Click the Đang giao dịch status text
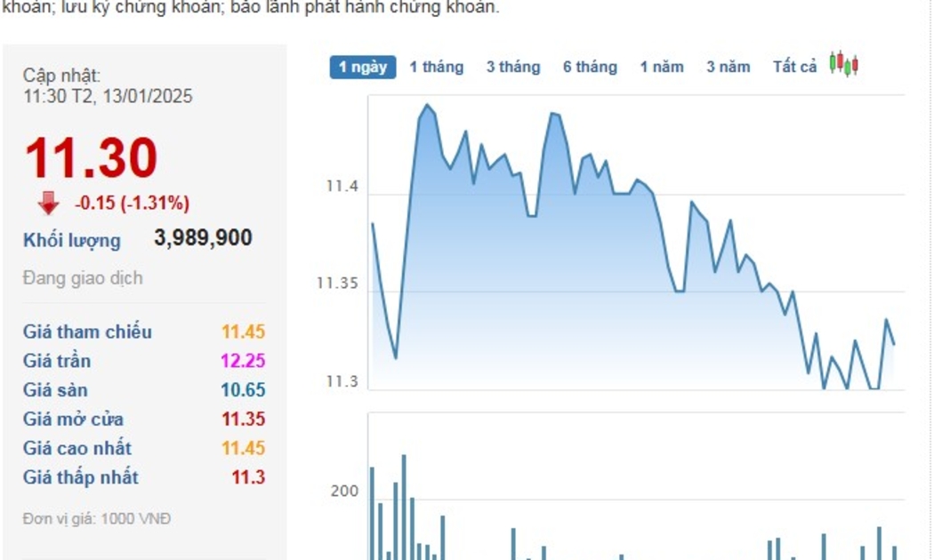The image size is (934, 560). coord(83,278)
